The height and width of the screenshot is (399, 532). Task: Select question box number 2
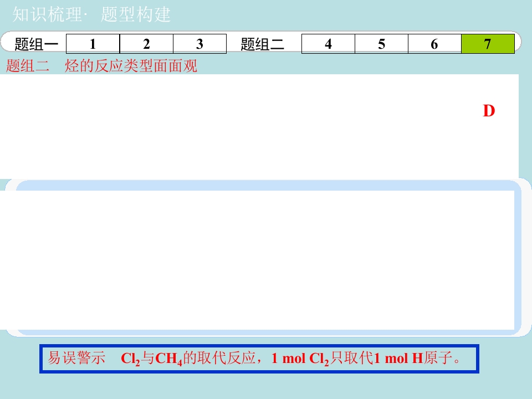pyautogui.click(x=146, y=44)
